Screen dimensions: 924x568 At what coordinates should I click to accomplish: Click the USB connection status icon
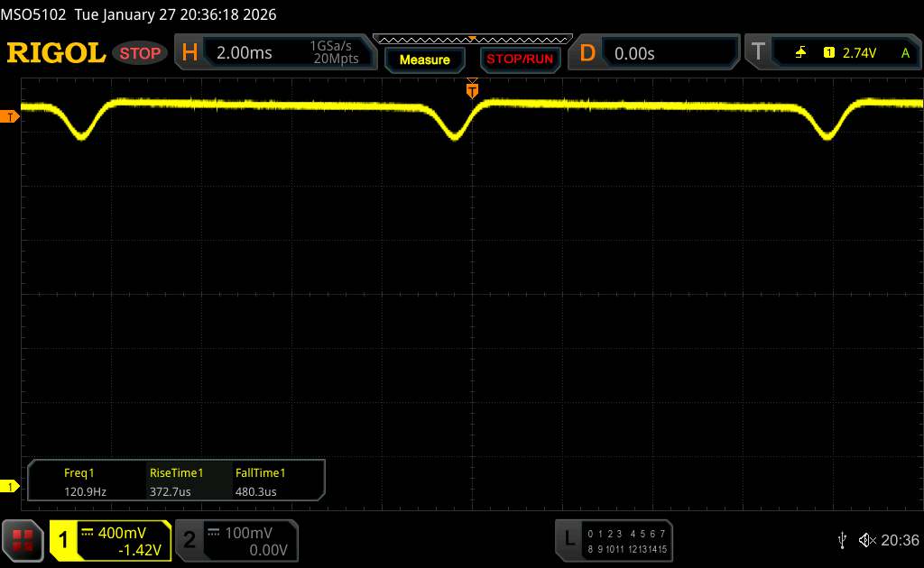coord(842,539)
